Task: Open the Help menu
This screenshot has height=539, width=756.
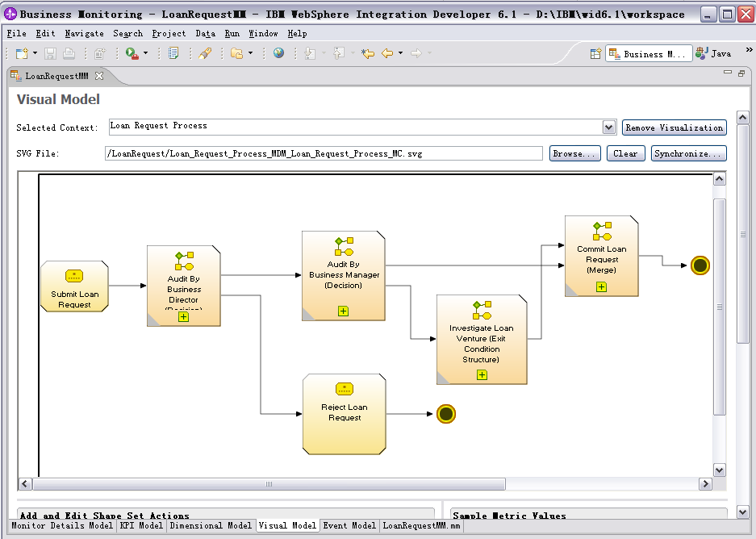Action: [297, 33]
